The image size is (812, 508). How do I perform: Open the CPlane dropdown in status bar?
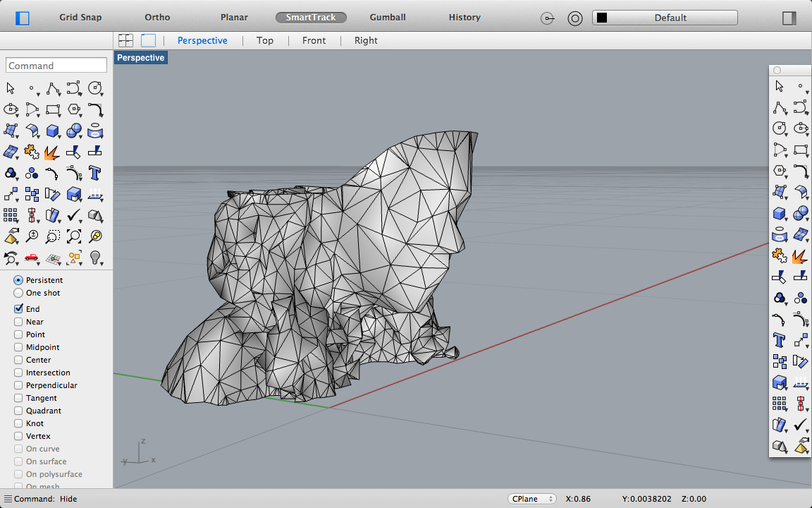coord(531,499)
